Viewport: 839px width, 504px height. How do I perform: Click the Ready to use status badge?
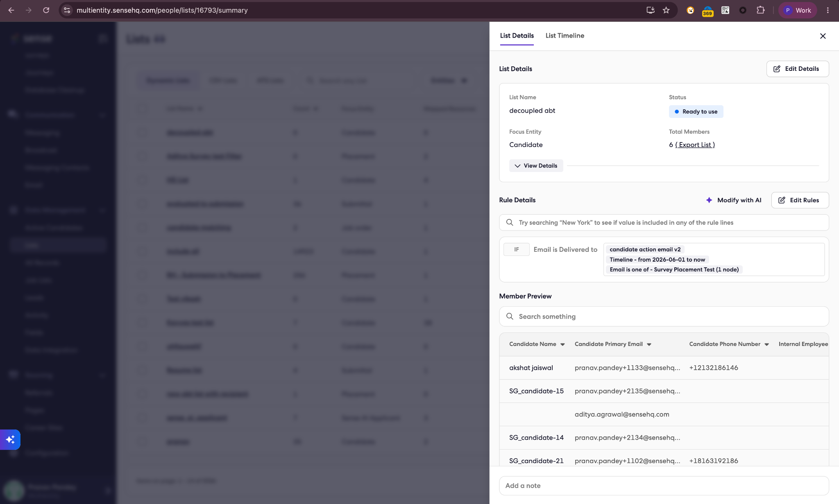pos(696,112)
